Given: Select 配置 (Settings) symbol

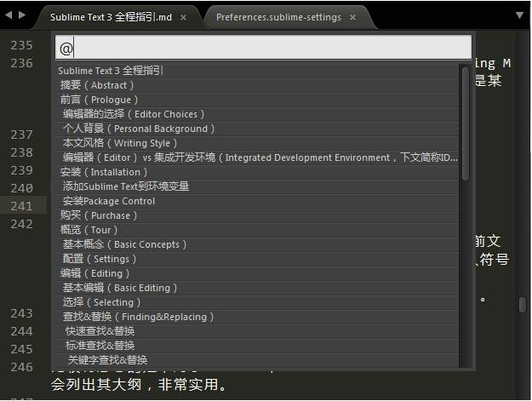Looking at the screenshot, I should coord(256,259).
